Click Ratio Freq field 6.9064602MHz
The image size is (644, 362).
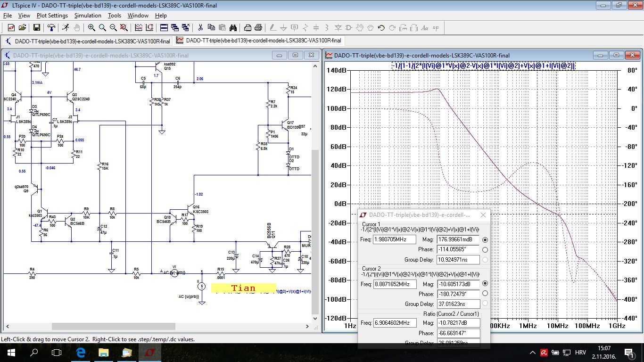(x=394, y=323)
